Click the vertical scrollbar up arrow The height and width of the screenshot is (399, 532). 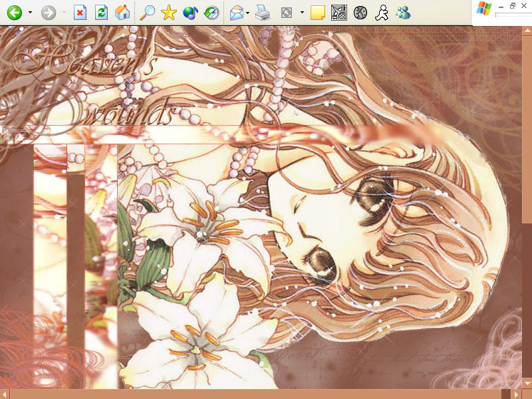tap(527, 31)
